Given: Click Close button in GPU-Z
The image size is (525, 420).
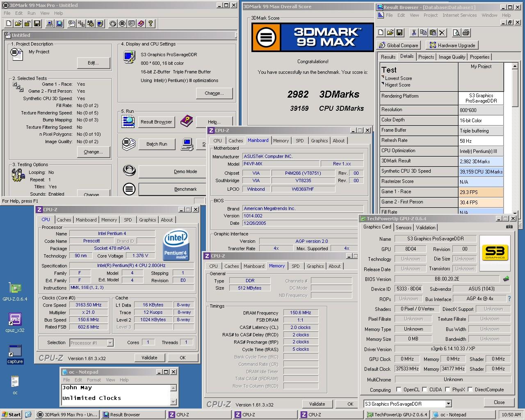Looking at the screenshot, I should (499, 402).
